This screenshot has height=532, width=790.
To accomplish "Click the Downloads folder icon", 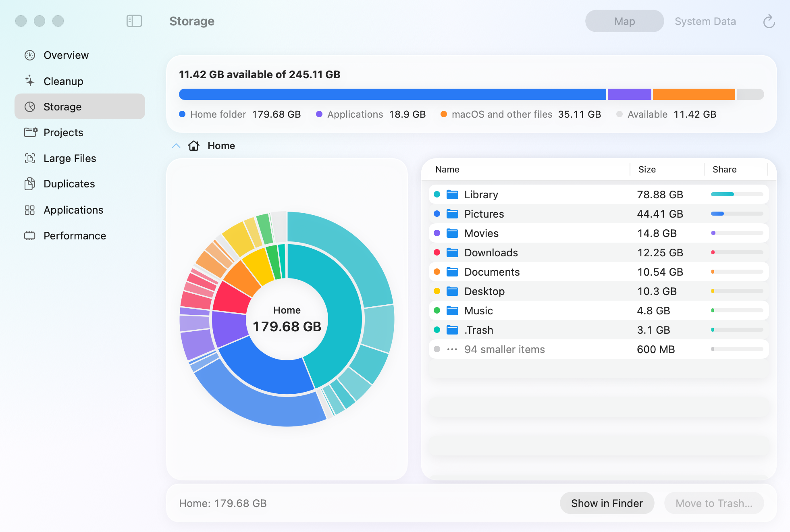I will click(452, 252).
